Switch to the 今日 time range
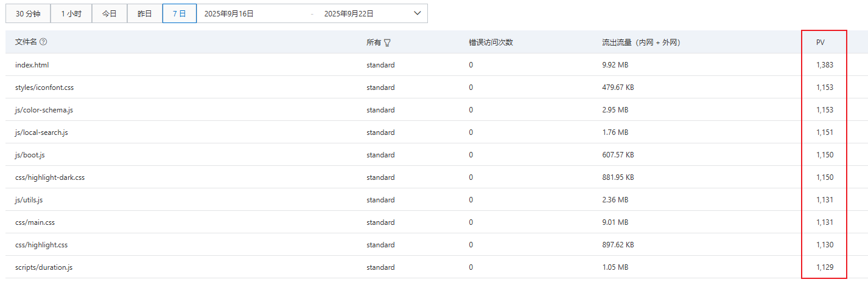The height and width of the screenshot is (285, 868). [109, 13]
